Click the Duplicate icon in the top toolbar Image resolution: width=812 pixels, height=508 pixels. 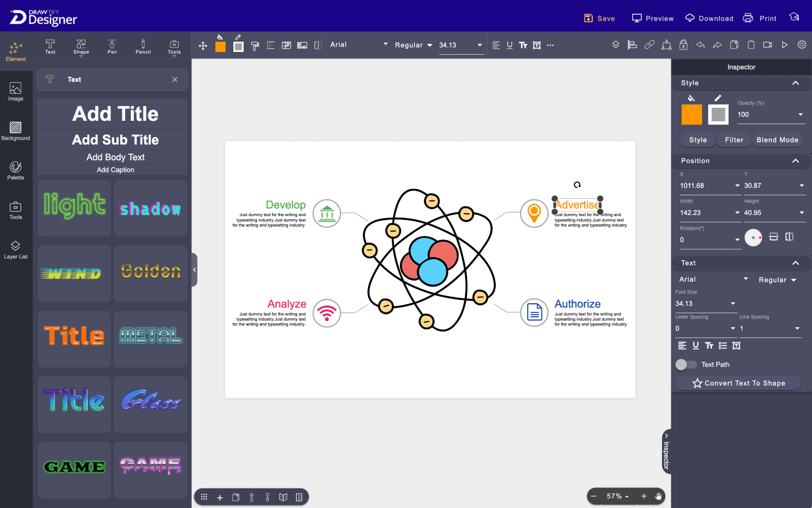(734, 45)
